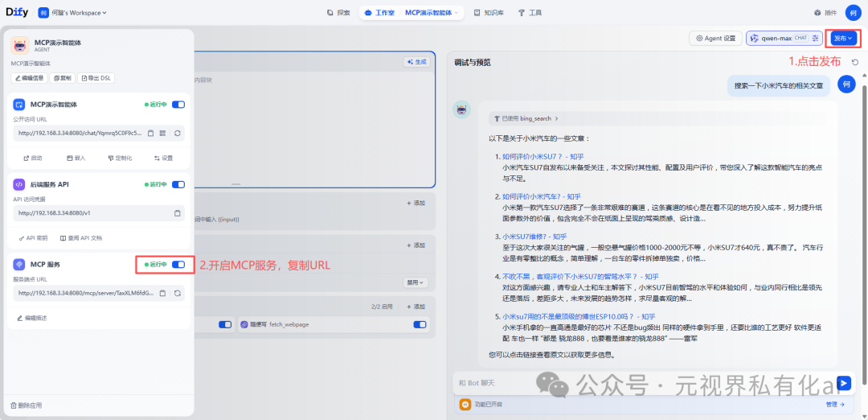The height and width of the screenshot is (420, 868).
Task: Click inside the prompt editor text area
Action: coord(314,127)
